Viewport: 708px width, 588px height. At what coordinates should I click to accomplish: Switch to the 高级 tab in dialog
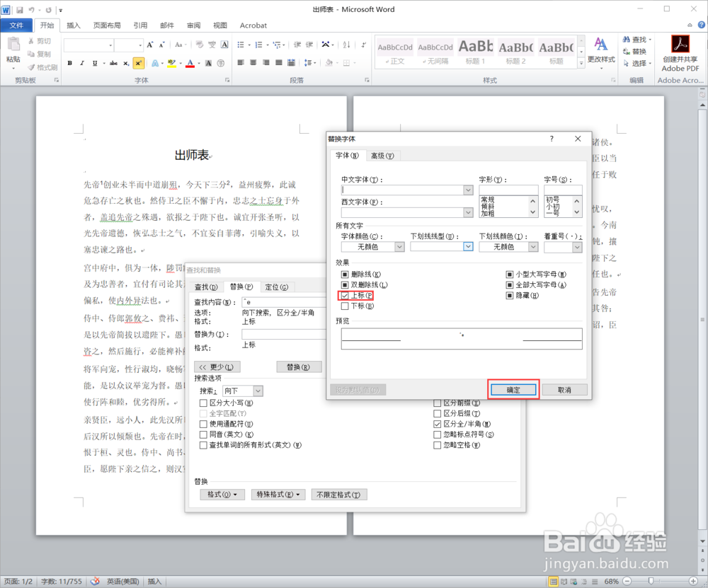[382, 155]
